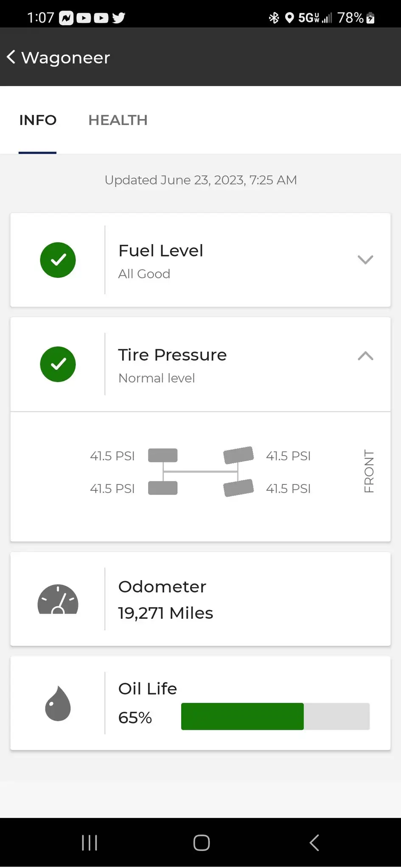Tap the Odometer 19,271 Miles reading
Viewport: 401px width, 868px height.
(165, 613)
